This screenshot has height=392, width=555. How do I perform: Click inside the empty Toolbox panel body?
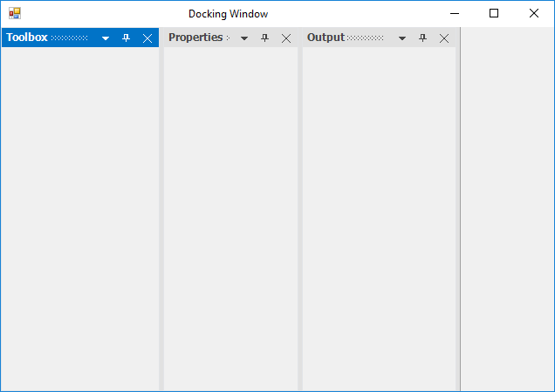click(79, 218)
